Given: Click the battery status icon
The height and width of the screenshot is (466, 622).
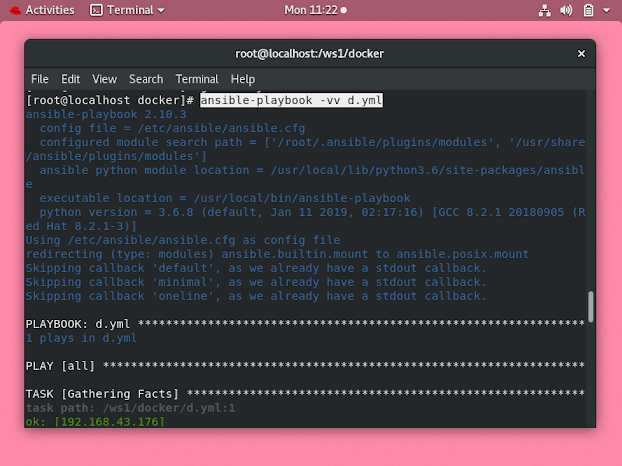Looking at the screenshot, I should [588, 10].
